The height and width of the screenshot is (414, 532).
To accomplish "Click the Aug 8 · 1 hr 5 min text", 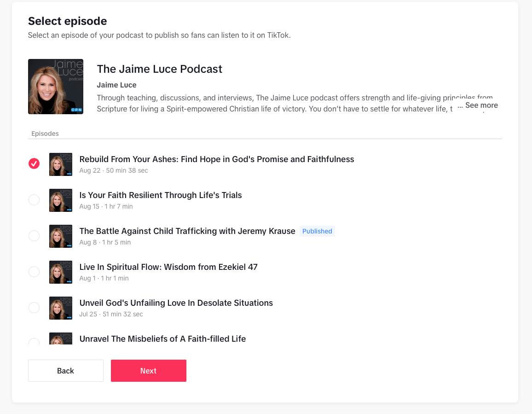I will pos(105,243).
